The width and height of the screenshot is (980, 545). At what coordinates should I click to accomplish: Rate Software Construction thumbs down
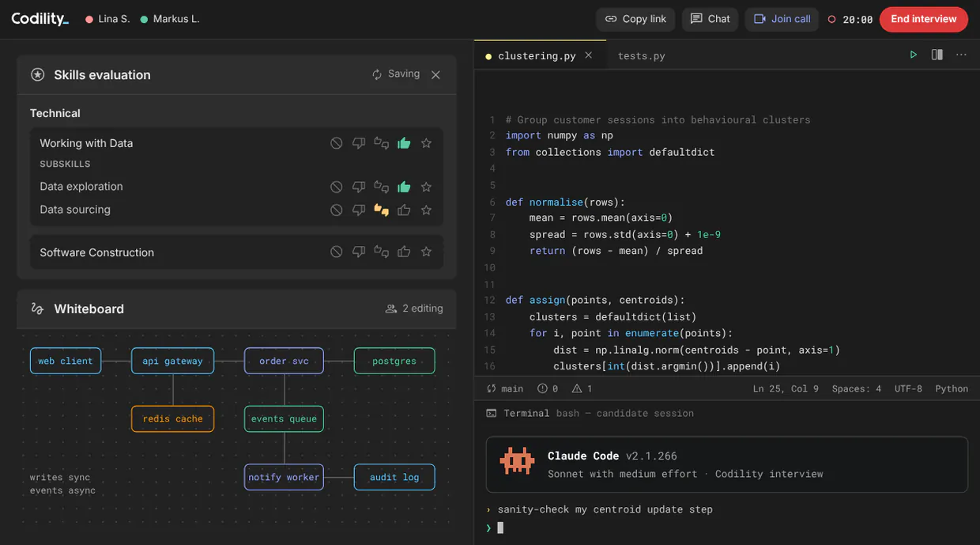pos(359,252)
